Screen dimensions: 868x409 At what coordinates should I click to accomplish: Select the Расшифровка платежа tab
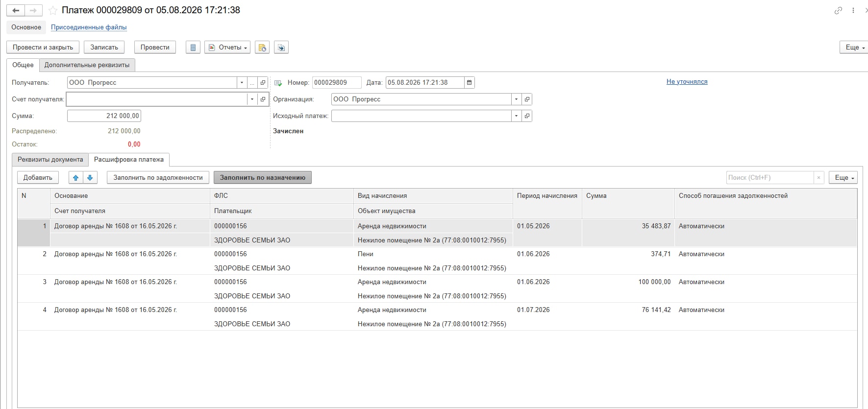[129, 160]
